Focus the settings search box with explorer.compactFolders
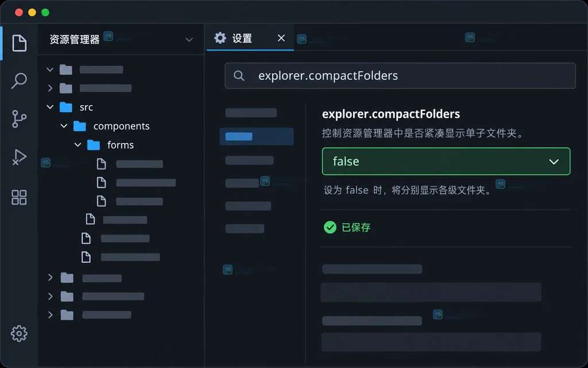Screen dimensions: 588x368 click(400, 75)
